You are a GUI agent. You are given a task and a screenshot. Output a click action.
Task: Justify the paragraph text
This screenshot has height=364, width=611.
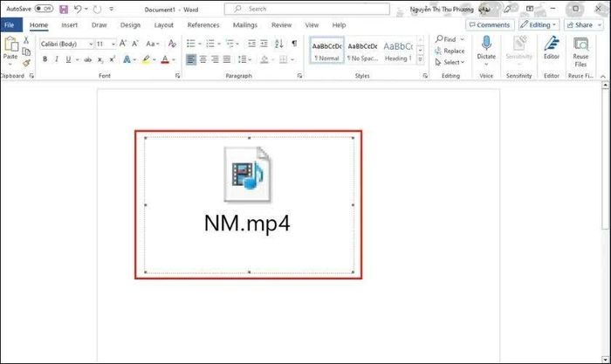227,59
